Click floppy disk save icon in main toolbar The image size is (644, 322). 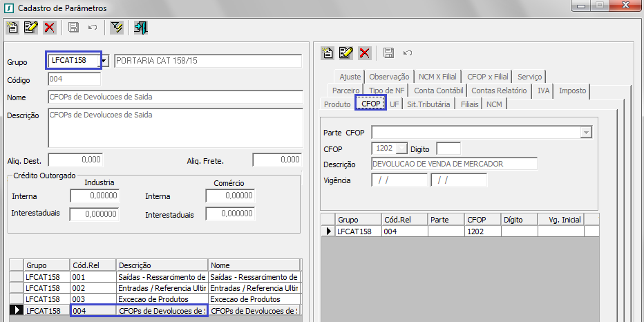point(73,28)
